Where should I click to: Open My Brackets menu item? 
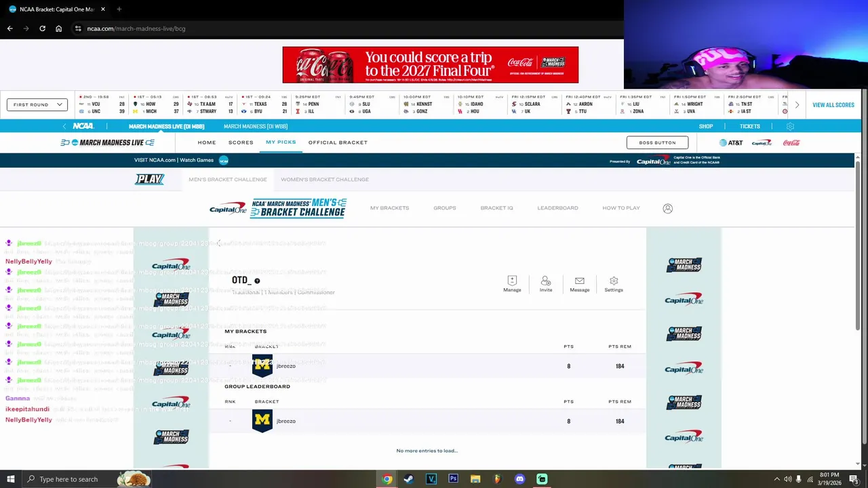point(389,208)
